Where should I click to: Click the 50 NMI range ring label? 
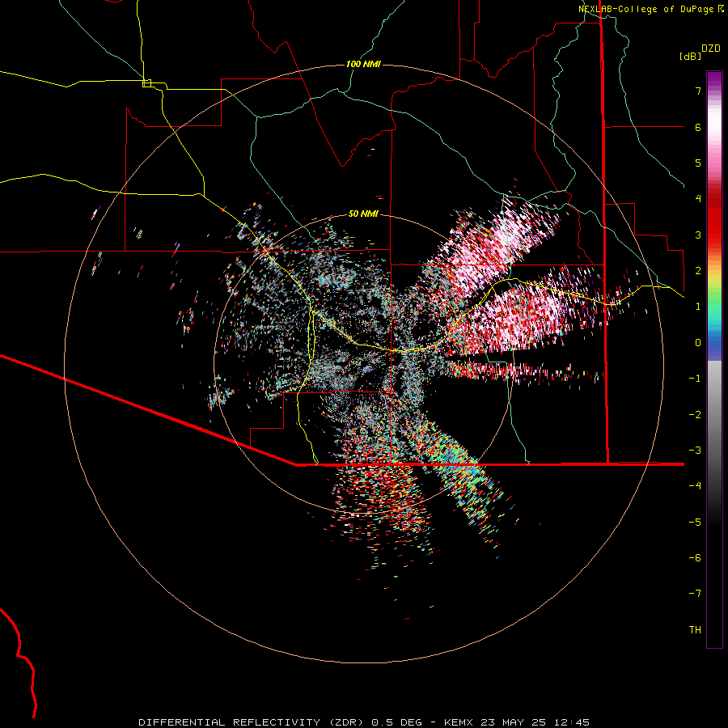[363, 214]
